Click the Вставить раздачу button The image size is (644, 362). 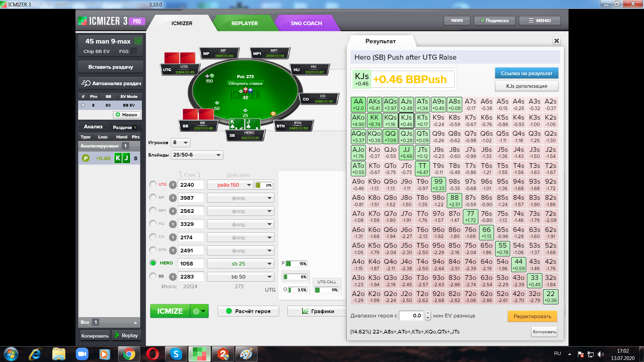click(x=111, y=67)
